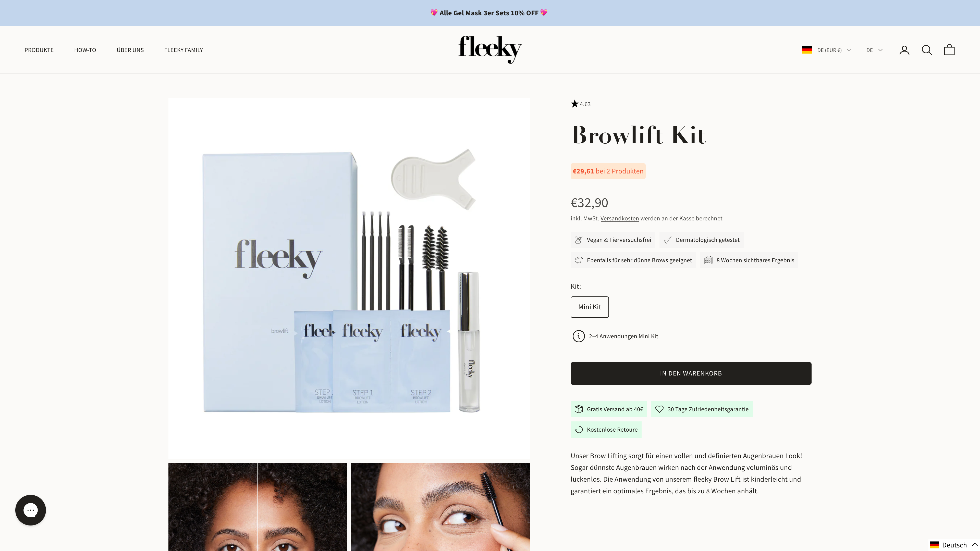
Task: Click the before-after eyebrow comparison image
Action: 258,507
